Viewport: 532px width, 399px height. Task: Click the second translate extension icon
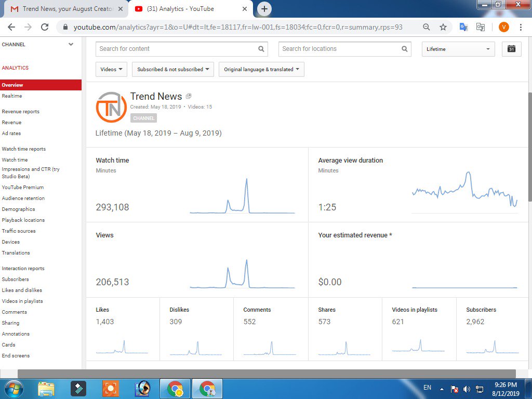pyautogui.click(x=481, y=27)
